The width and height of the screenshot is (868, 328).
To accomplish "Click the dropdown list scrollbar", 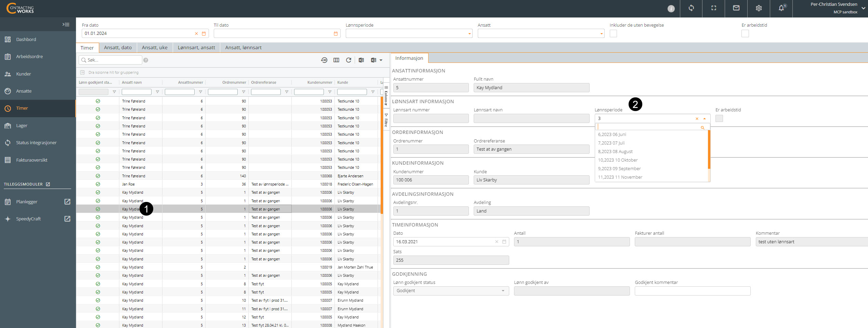I will pos(709,150).
